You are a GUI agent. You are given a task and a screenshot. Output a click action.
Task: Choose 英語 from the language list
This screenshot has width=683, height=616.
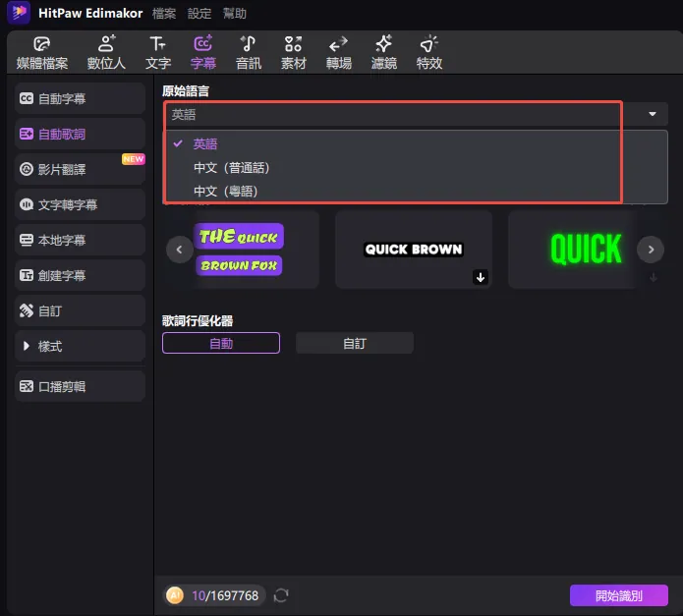click(x=416, y=143)
